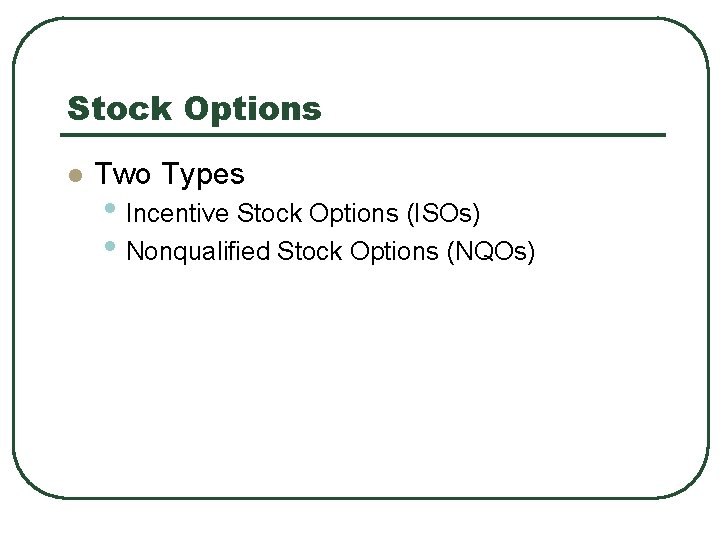Click the word Nonqualified
This screenshot has width=720, height=540.
tap(198, 251)
